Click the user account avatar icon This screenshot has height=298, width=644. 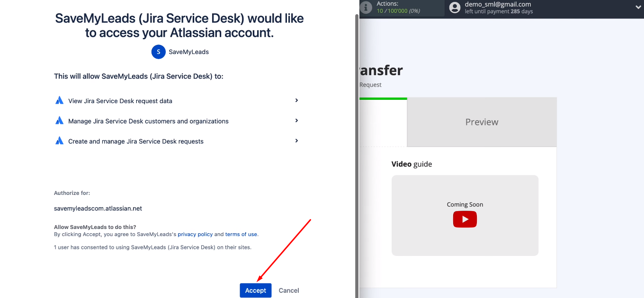tap(455, 8)
